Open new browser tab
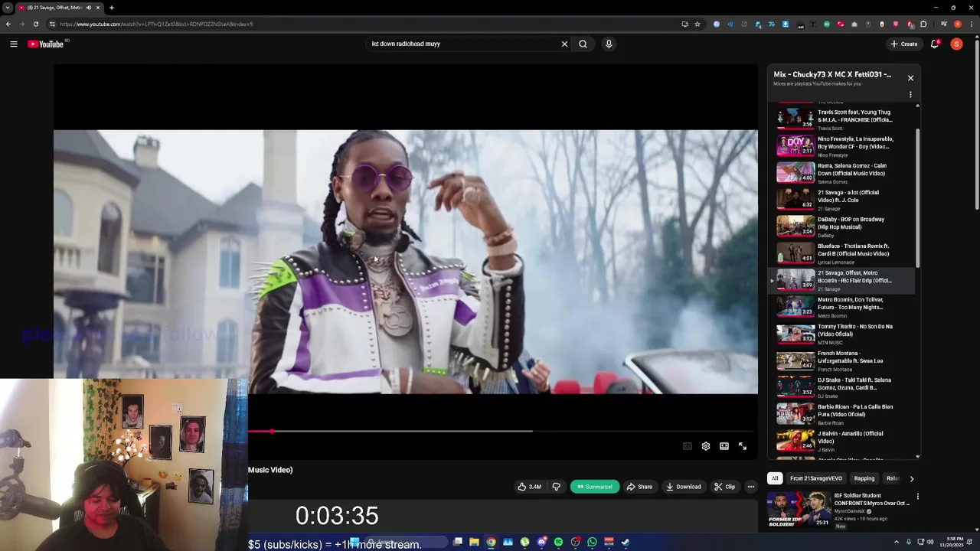Screen dimensions: 980x551 click(112, 8)
